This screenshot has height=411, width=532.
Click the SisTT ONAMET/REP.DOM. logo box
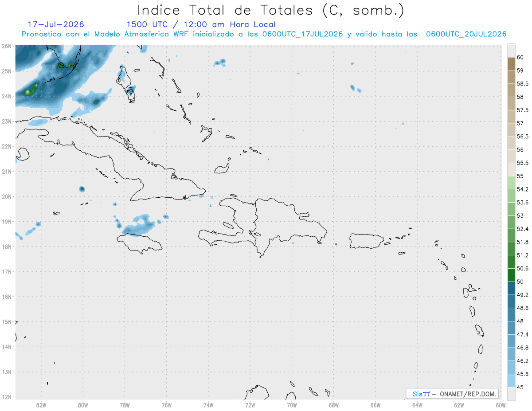pos(452,394)
